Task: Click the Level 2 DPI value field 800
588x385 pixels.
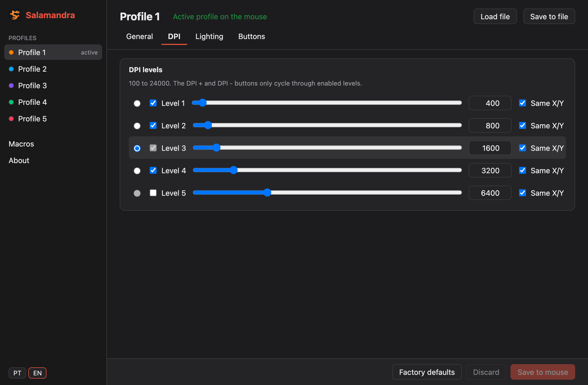Action: pyautogui.click(x=490, y=126)
